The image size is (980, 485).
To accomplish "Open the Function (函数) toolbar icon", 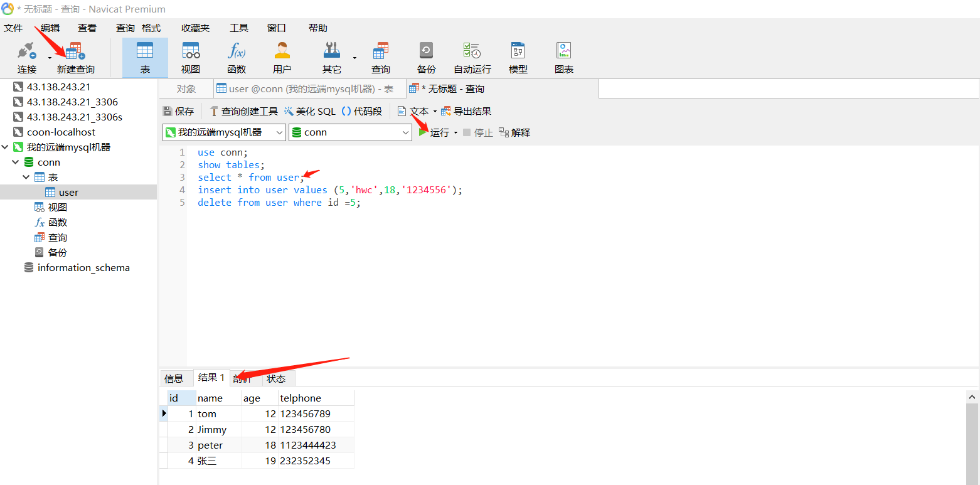I will 237,58.
